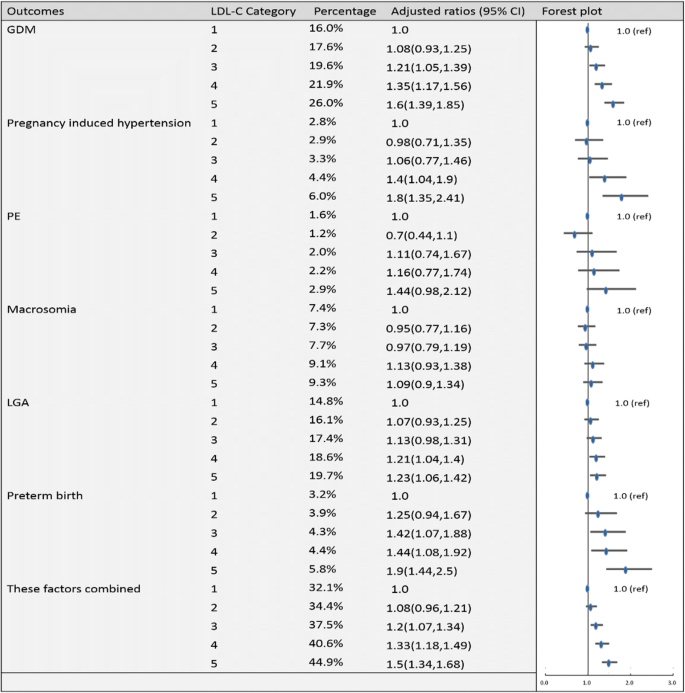This screenshot has width=685, height=693.
Task: Click the Percentage column header
Action: pyautogui.click(x=342, y=9)
